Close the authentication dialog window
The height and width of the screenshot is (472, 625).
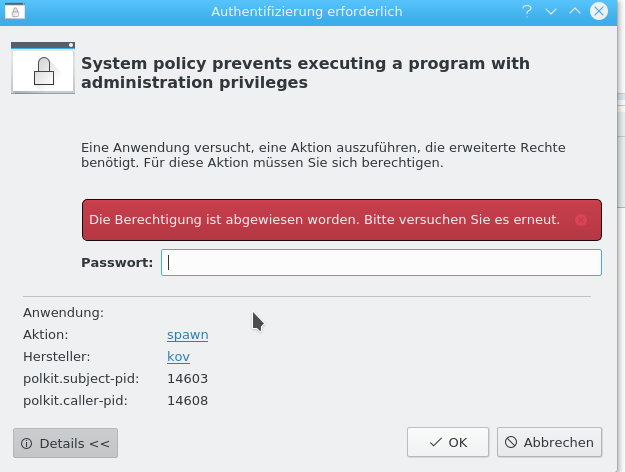click(x=599, y=11)
